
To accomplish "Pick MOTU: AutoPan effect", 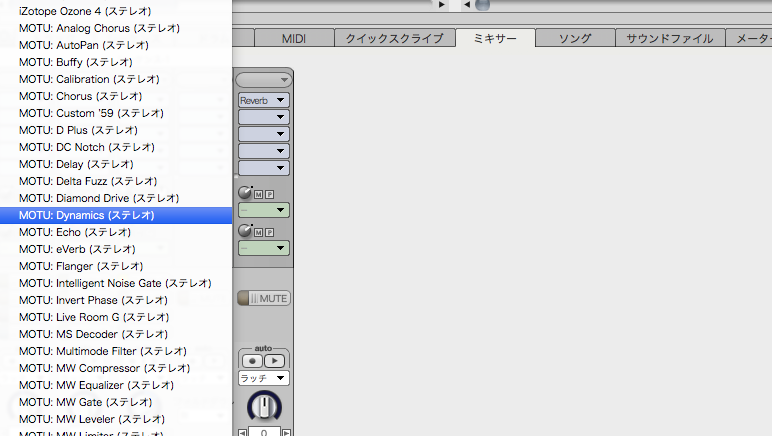I will [116, 45].
